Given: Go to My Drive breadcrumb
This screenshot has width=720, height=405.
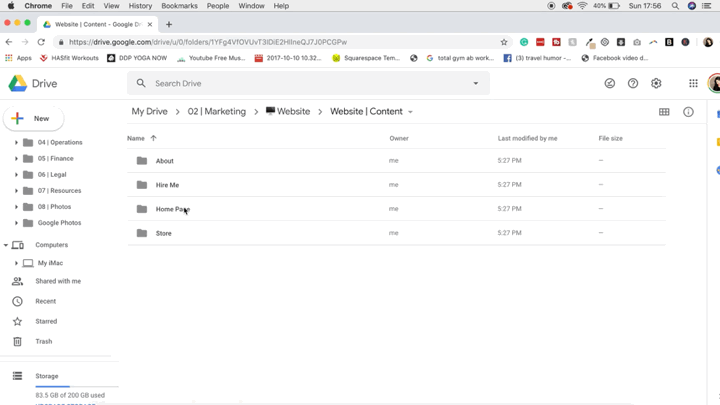Looking at the screenshot, I should [x=149, y=112].
